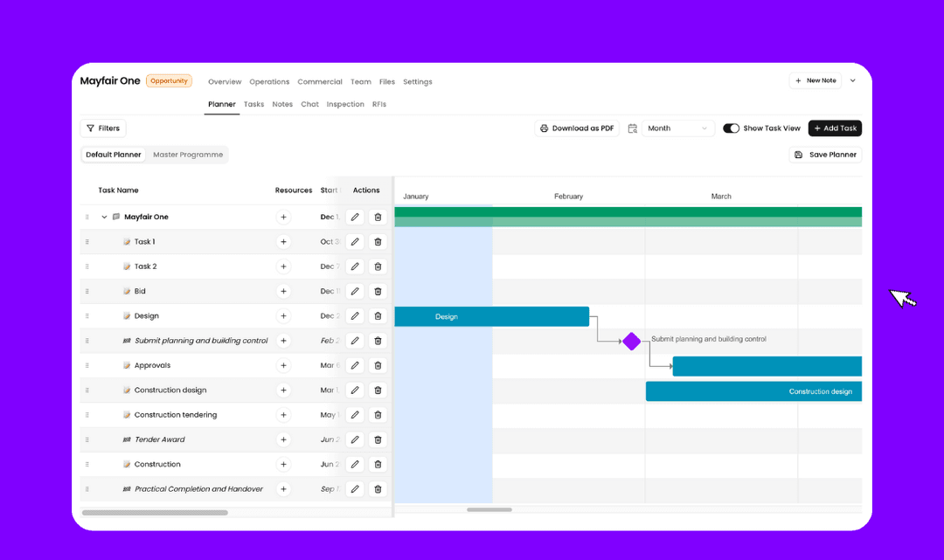Delete Task 1 using its trash icon
This screenshot has height=560, width=944.
(378, 241)
